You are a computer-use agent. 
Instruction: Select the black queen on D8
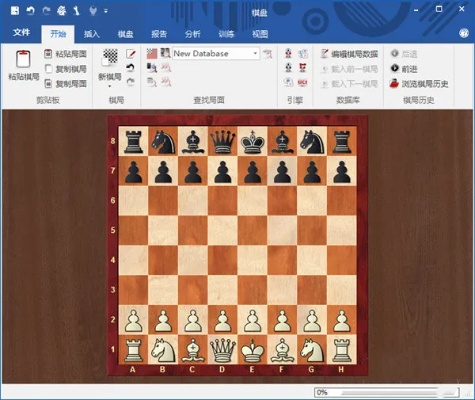(223, 141)
